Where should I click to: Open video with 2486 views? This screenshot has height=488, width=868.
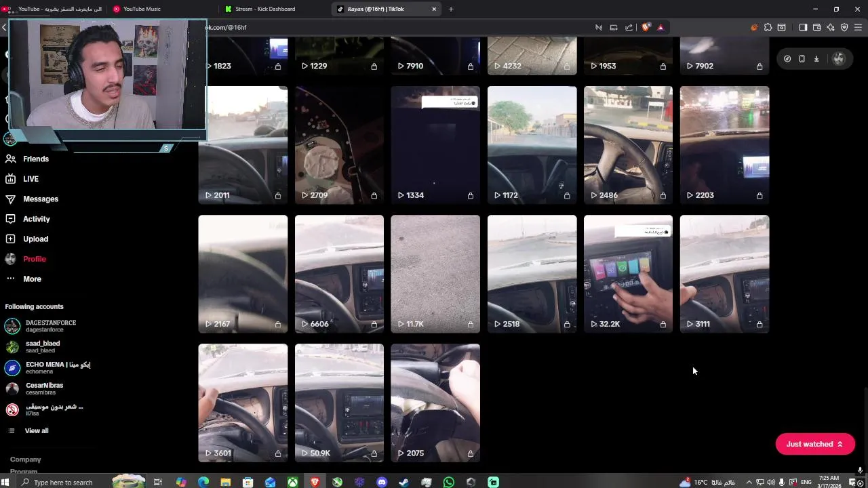[x=628, y=145]
